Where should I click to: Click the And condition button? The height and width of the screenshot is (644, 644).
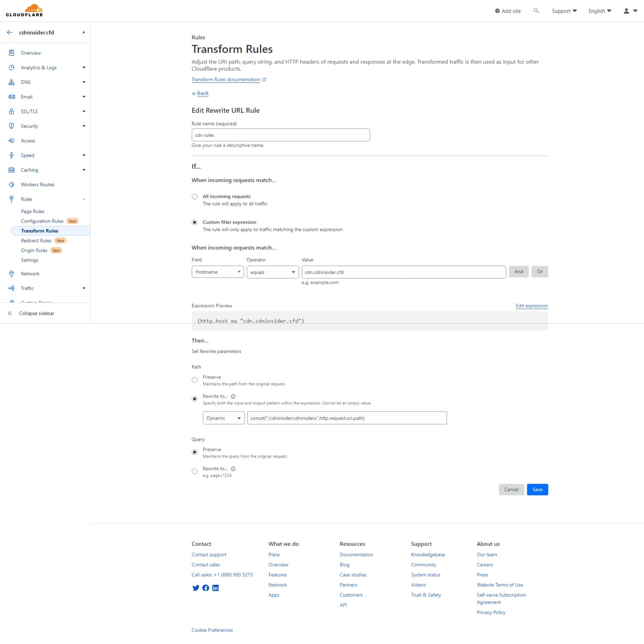click(x=519, y=271)
